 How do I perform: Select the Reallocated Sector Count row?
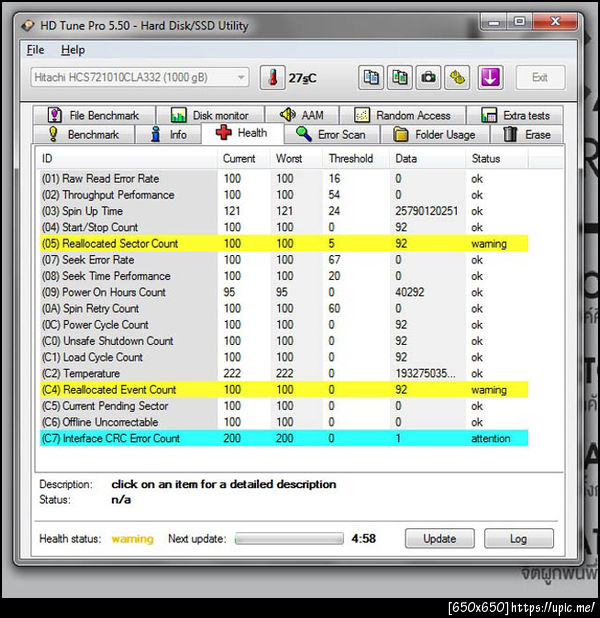[x=284, y=244]
